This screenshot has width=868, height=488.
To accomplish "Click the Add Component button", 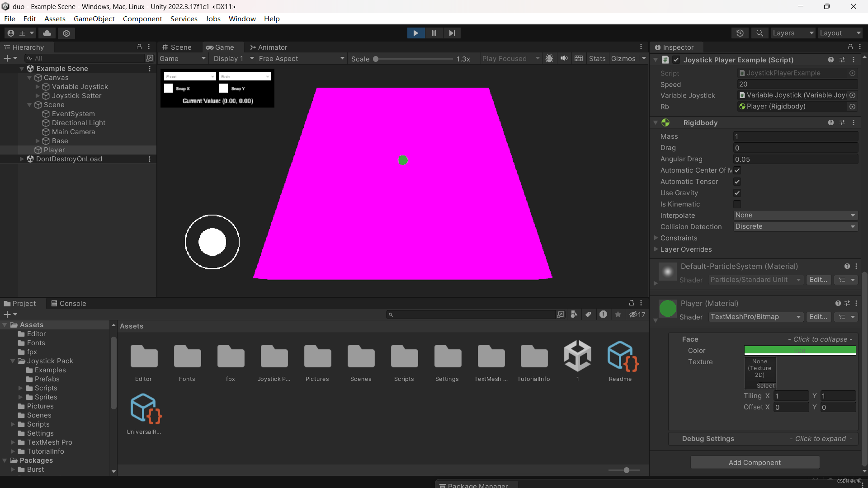I will click(x=755, y=462).
